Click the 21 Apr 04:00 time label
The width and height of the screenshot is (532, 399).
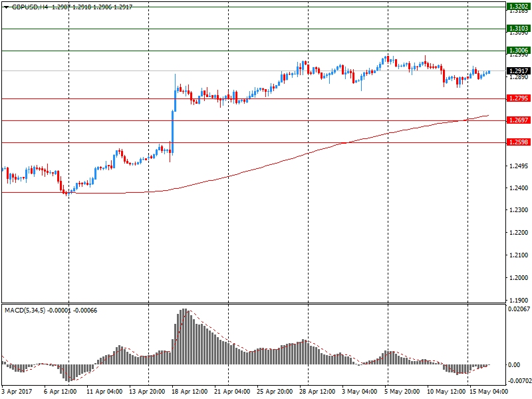232,392
